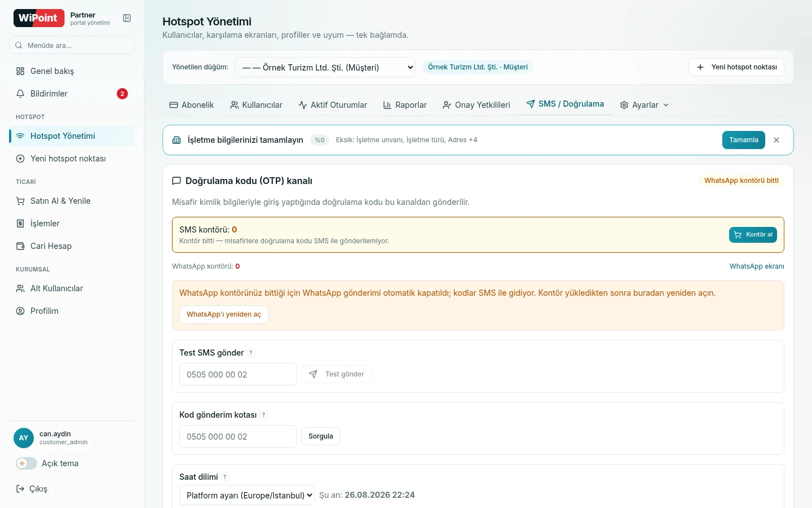Toggle the Açık tema switch
The height and width of the screenshot is (508, 812).
coord(27,463)
